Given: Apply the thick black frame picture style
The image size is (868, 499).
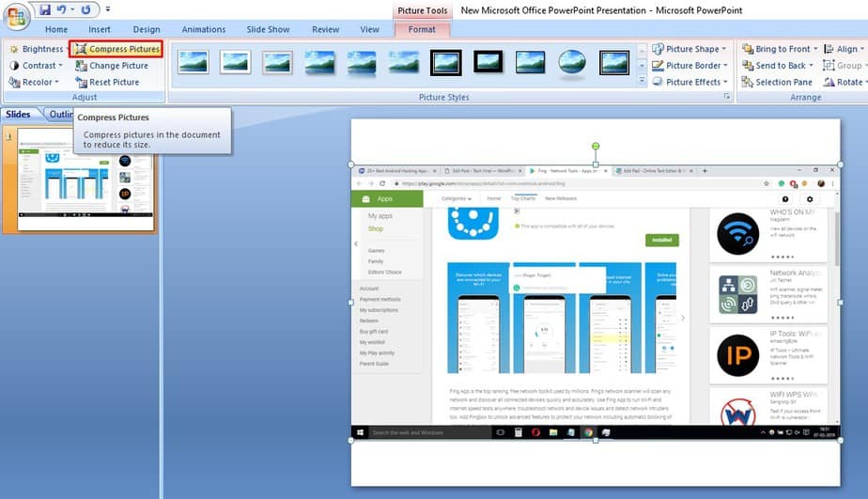Looking at the screenshot, I should (488, 61).
